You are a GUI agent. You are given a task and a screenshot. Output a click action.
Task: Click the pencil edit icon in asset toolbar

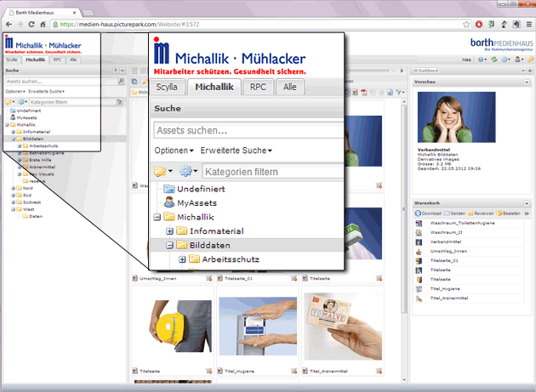pyautogui.click(x=145, y=82)
